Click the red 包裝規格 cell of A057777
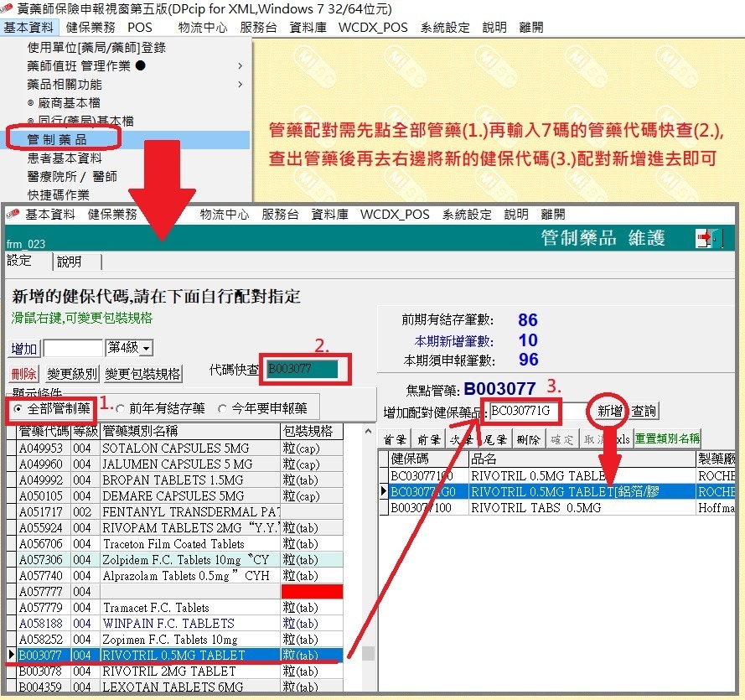Image resolution: width=745 pixels, height=700 pixels. [x=312, y=592]
